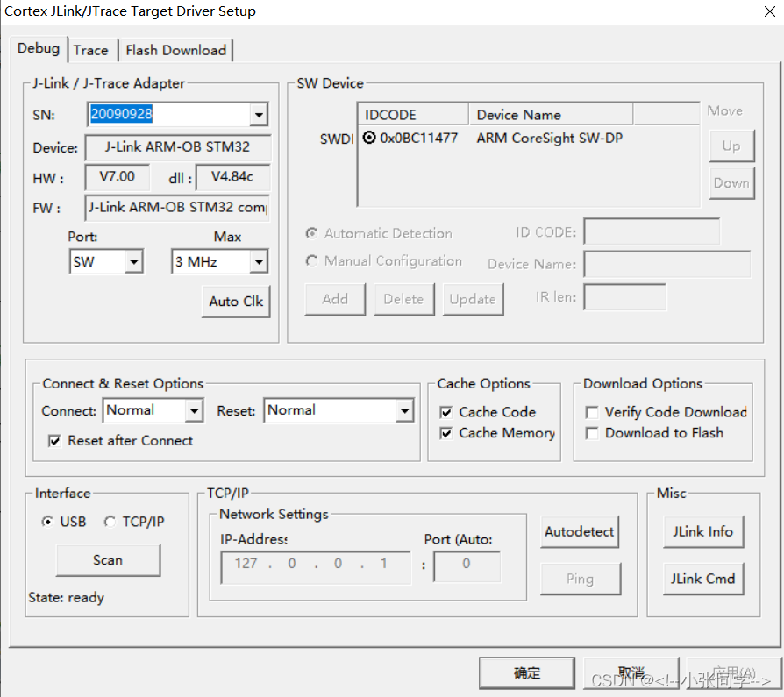Click the Scan button
Screen dimensions: 784x697
(x=108, y=560)
